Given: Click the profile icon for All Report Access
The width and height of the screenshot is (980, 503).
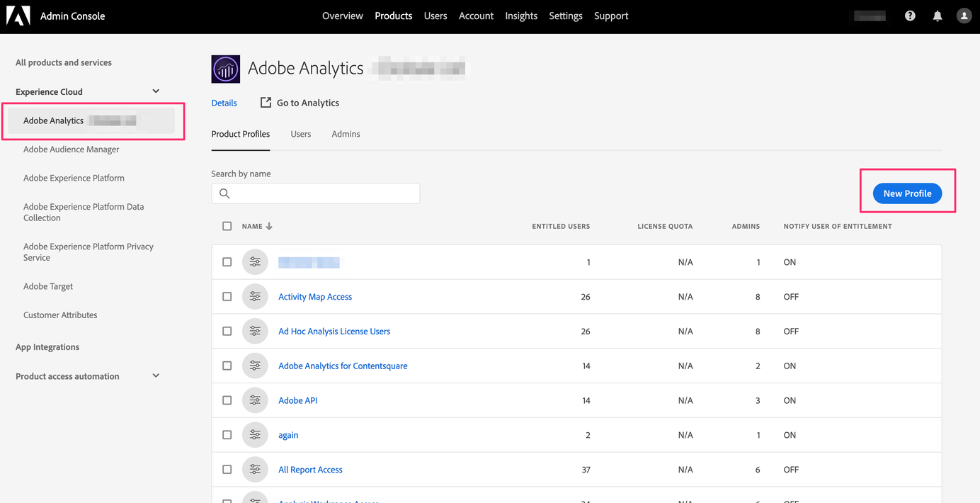Looking at the screenshot, I should point(255,470).
